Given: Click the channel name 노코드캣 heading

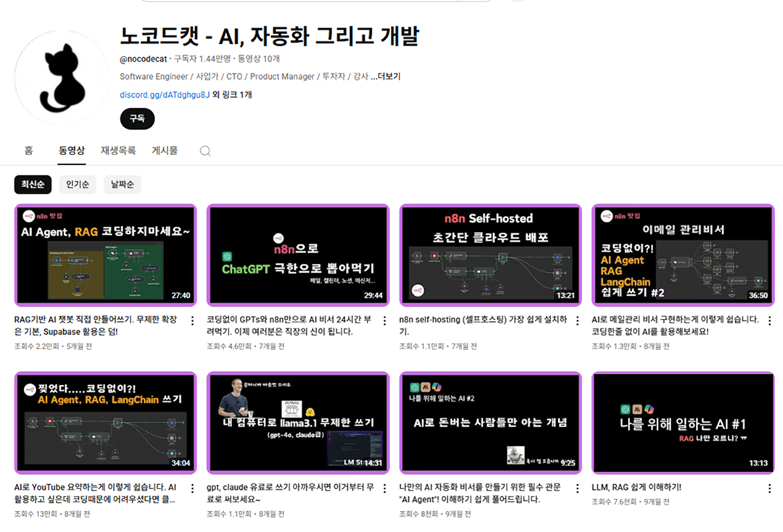Looking at the screenshot, I should pos(270,36).
